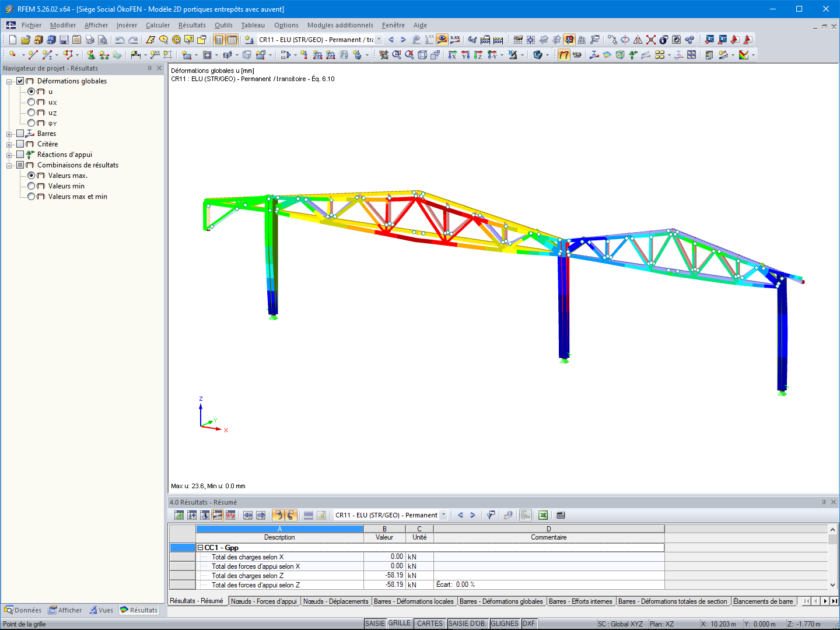
Task: Create a new model with the blank page icon
Action: [x=12, y=39]
